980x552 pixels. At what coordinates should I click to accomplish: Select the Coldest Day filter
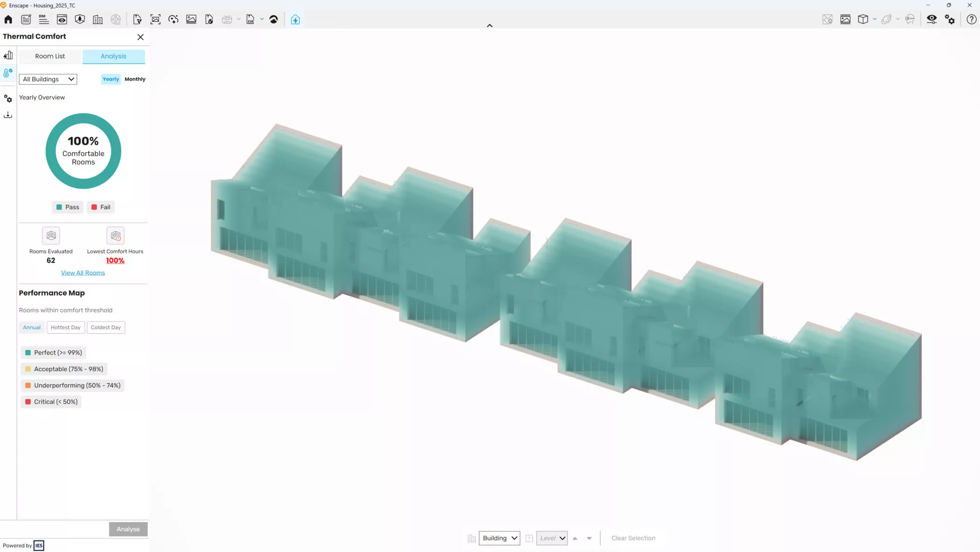coord(105,327)
